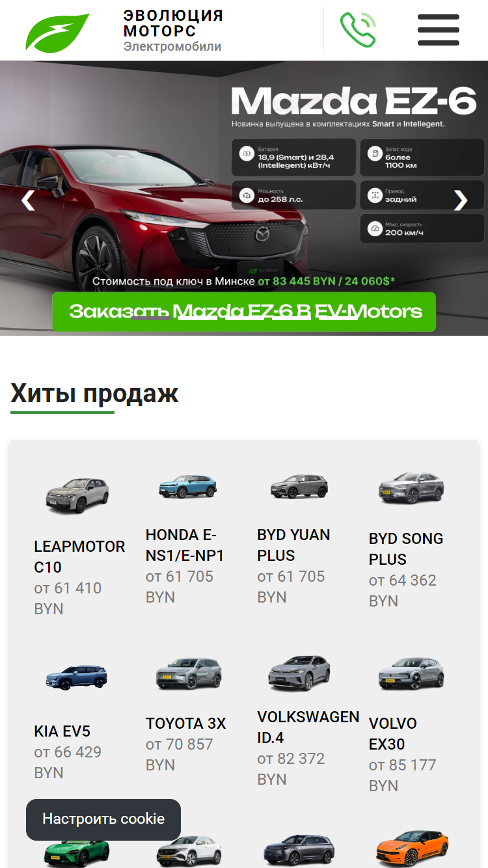Screen dimensions: 488x868
Task: Open the Honda e-NS1/e-NP1 car image
Action: pos(189,487)
